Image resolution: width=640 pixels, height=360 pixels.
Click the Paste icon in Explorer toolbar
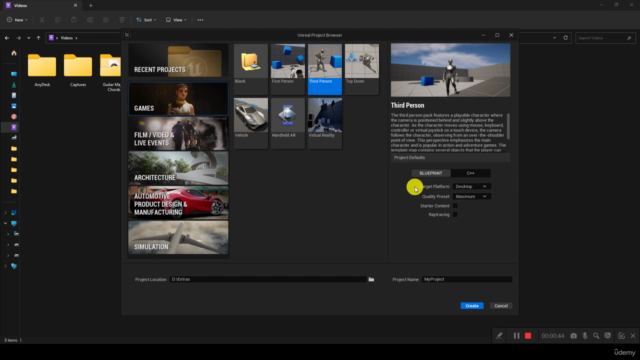coord(74,20)
